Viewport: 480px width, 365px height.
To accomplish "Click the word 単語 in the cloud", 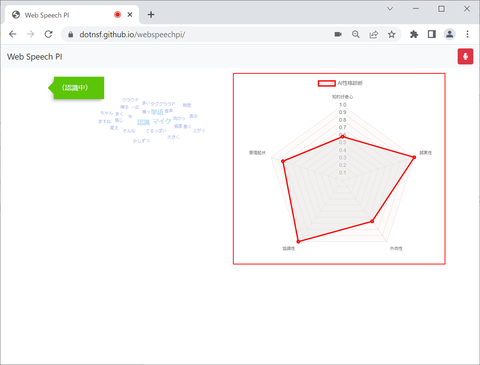I will tap(157, 112).
